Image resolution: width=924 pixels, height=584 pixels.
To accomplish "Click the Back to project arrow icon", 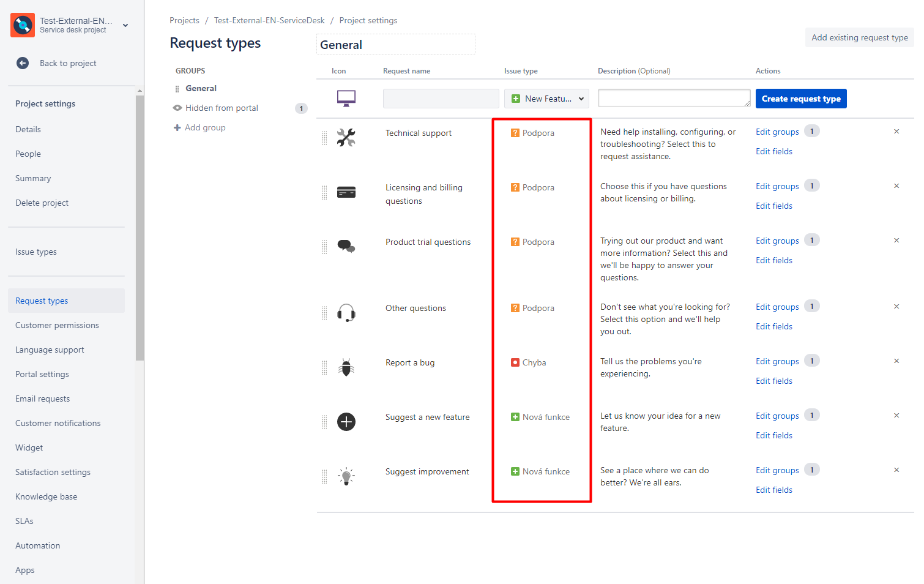I will [x=23, y=63].
